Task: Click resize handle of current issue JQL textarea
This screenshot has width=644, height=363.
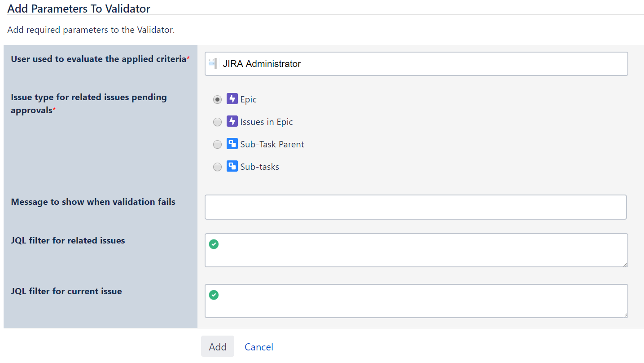Action: coord(625,315)
